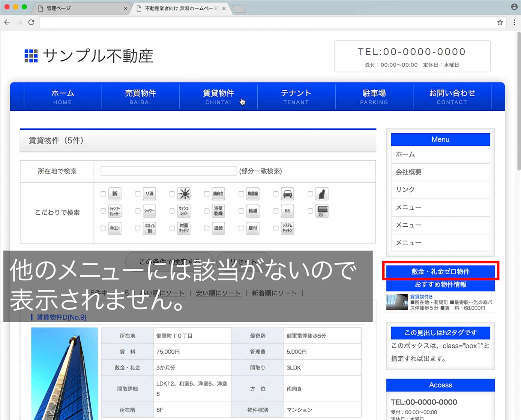The width and height of the screenshot is (521, 420).
Task: Click the 敷金・礼金ゼロ物件 button
Action: coord(440,271)
